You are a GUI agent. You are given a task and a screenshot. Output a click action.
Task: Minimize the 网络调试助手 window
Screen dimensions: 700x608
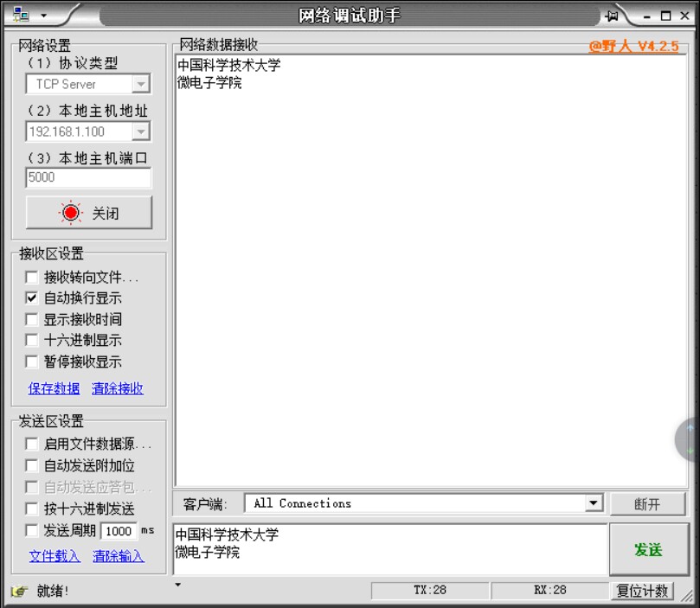(647, 16)
